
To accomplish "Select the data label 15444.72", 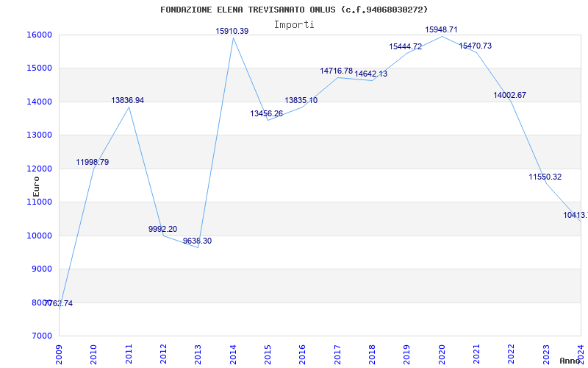I will click(x=406, y=46).
